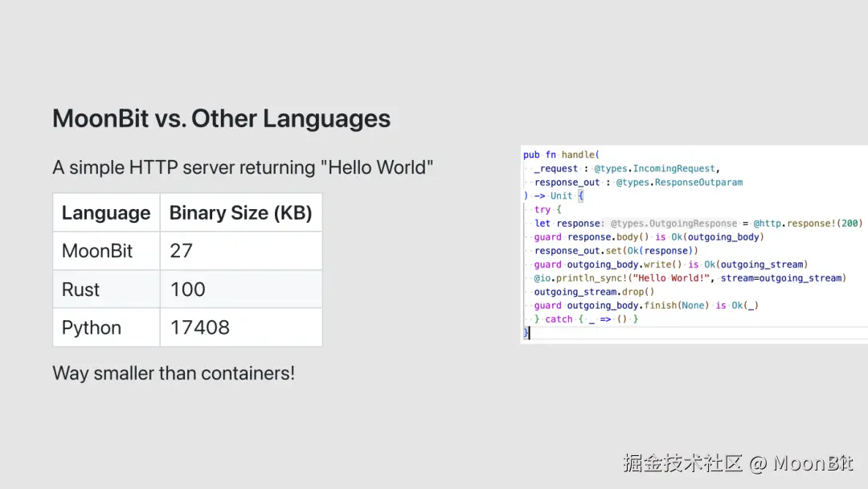Click the 'Python' table cell
Viewport: 868px width, 489px height.
(106, 327)
